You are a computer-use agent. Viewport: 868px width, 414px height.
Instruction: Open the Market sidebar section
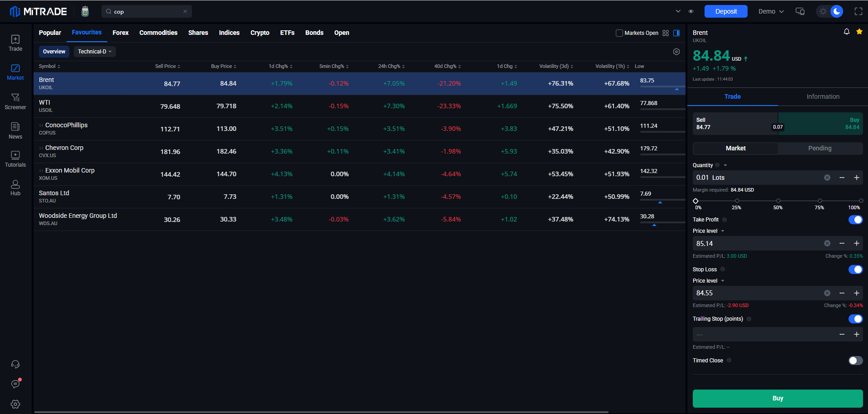(x=15, y=72)
